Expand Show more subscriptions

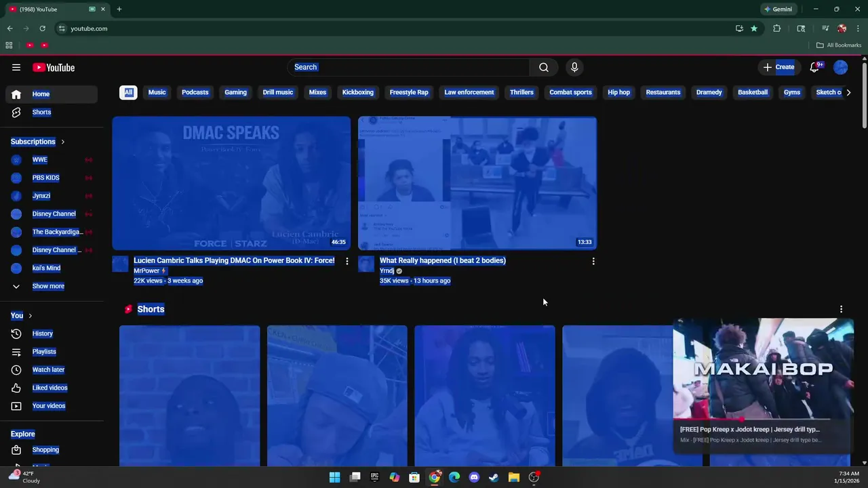(52, 286)
